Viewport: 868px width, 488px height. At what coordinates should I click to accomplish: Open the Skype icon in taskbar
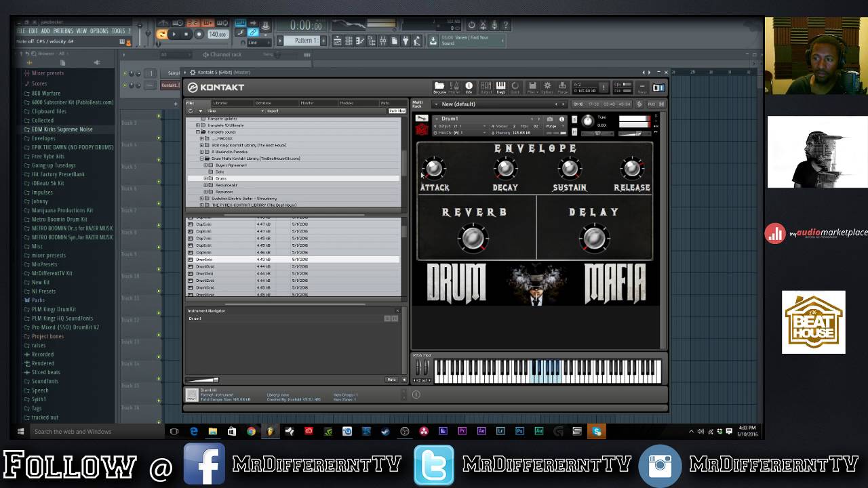point(597,431)
